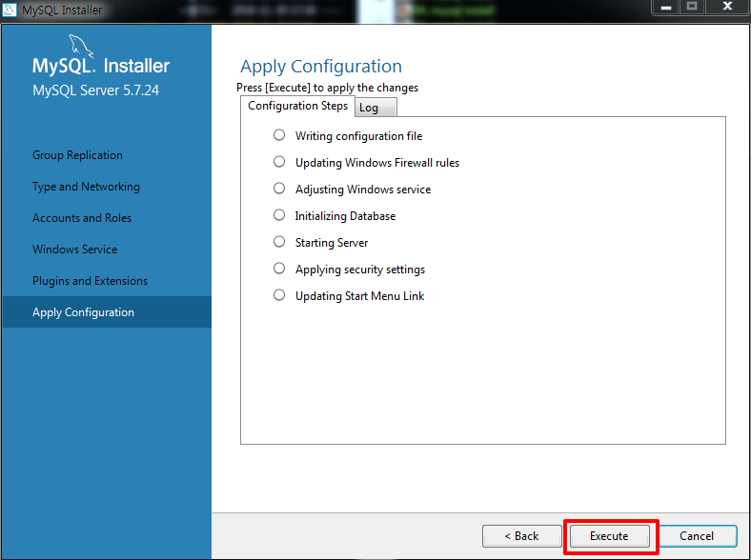751x560 pixels.
Task: Click the MySQL dolphin logo
Action: click(x=81, y=47)
